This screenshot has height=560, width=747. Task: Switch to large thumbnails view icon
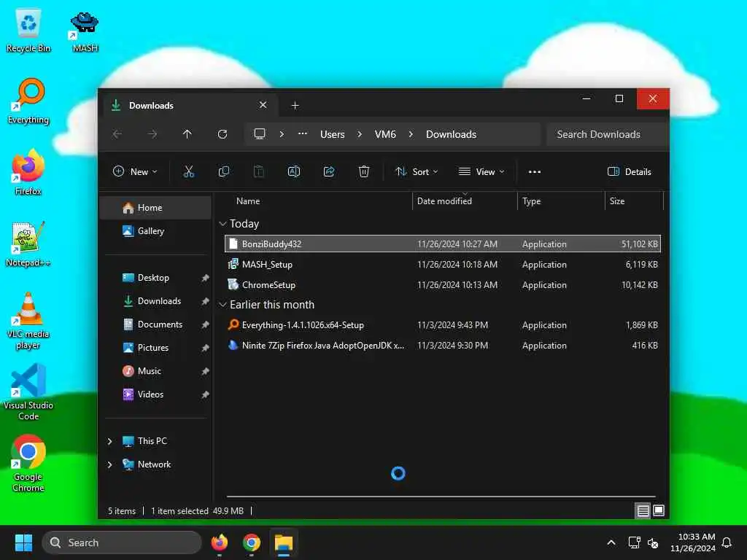pos(659,511)
